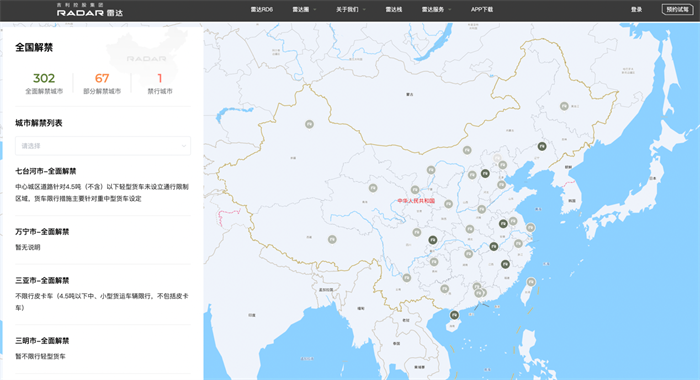
Task: Click the Yunnan map marker
Action: coord(406,278)
